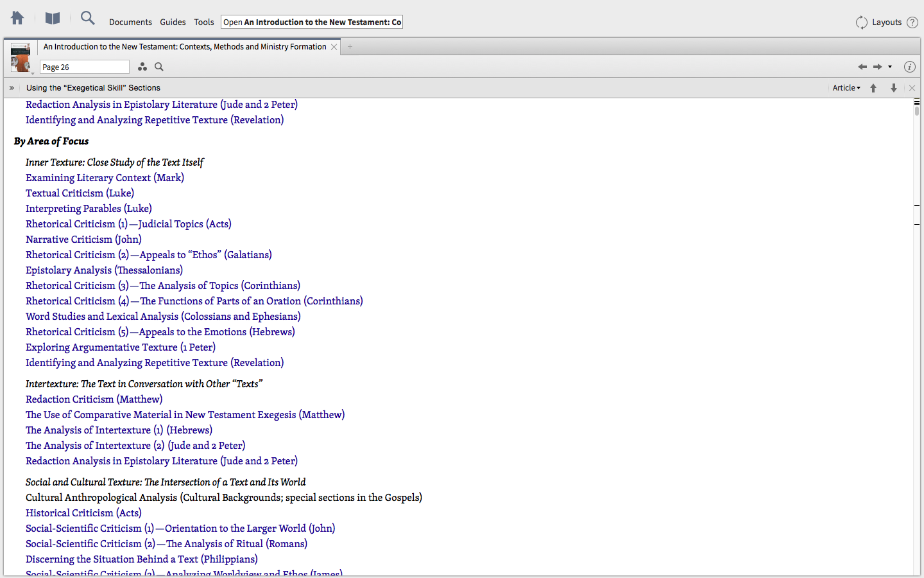Open the main Search magnifier
Image resolution: width=924 pixels, height=578 pixels.
87,19
